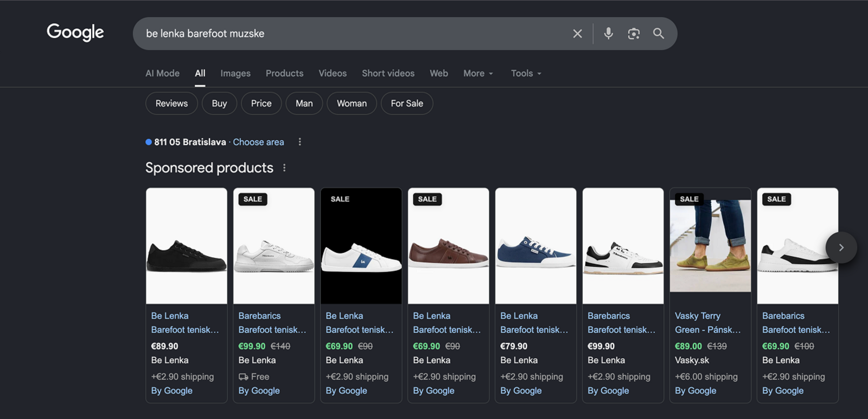Open the Google logo homepage link

pos(75,33)
